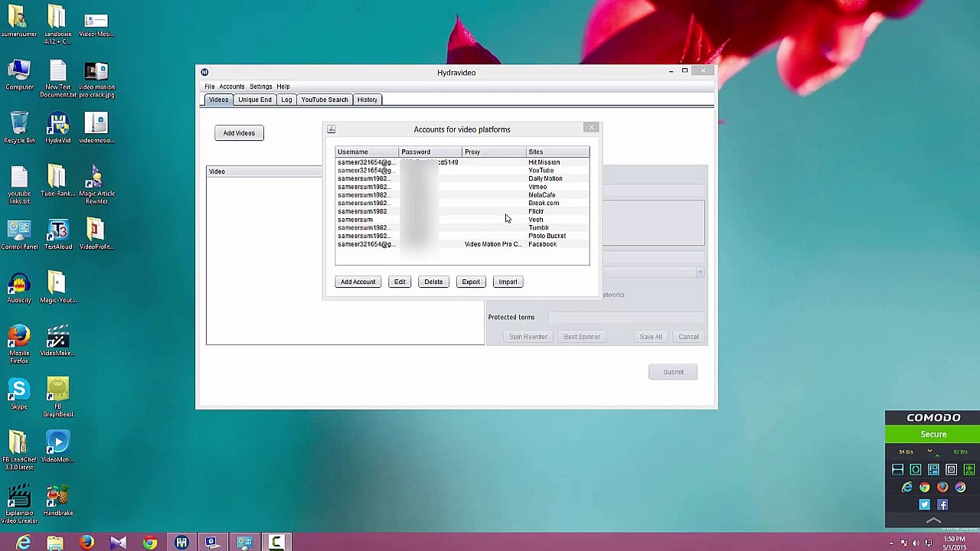
Task: Switch to the Unique End tab
Action: tap(255, 99)
